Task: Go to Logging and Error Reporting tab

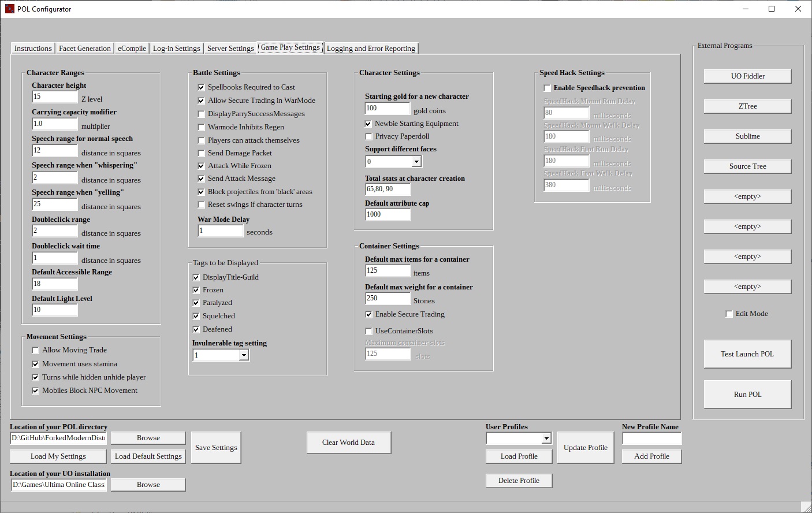Action: tap(371, 49)
